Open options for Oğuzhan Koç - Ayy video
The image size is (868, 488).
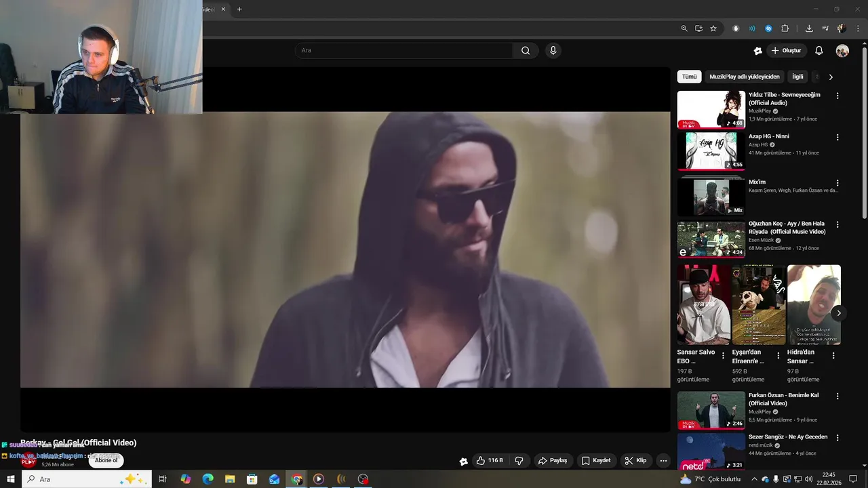[x=837, y=224]
